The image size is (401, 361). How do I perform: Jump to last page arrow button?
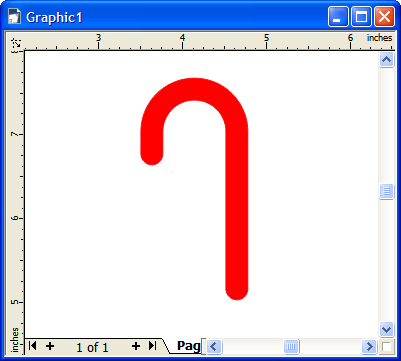[x=152, y=346]
